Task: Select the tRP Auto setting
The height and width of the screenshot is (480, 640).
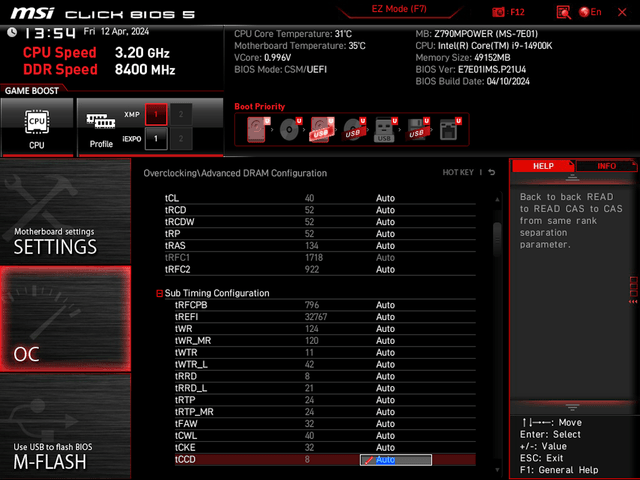Action: [385, 234]
